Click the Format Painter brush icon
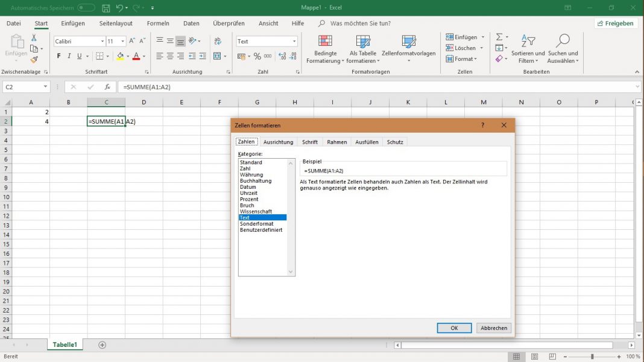Screen dimensions: 644x362 coord(34,59)
